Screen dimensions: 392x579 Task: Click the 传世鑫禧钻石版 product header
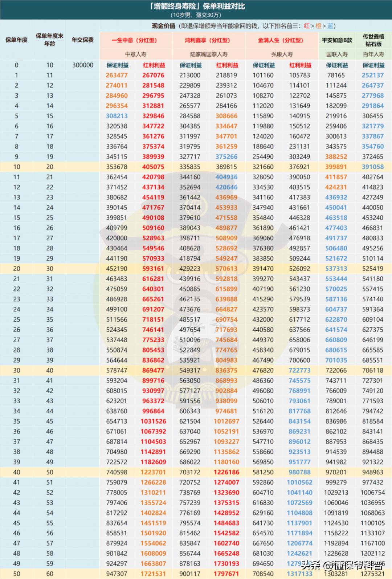(373, 40)
